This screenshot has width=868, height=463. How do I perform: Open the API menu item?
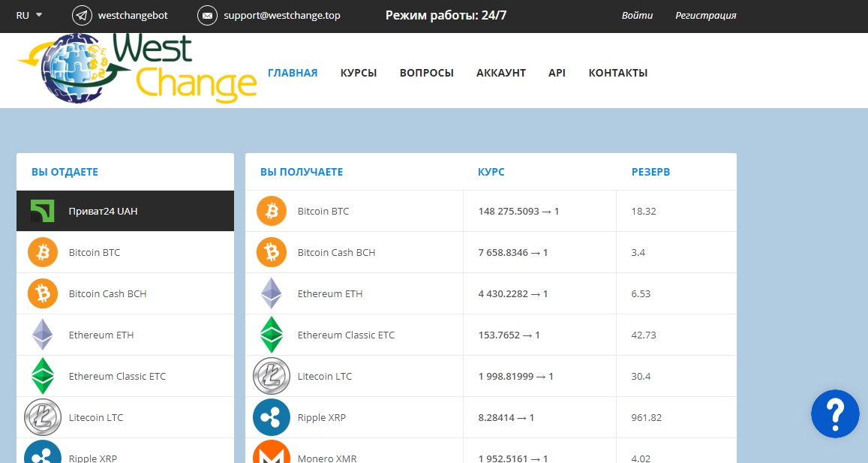pyautogui.click(x=557, y=73)
